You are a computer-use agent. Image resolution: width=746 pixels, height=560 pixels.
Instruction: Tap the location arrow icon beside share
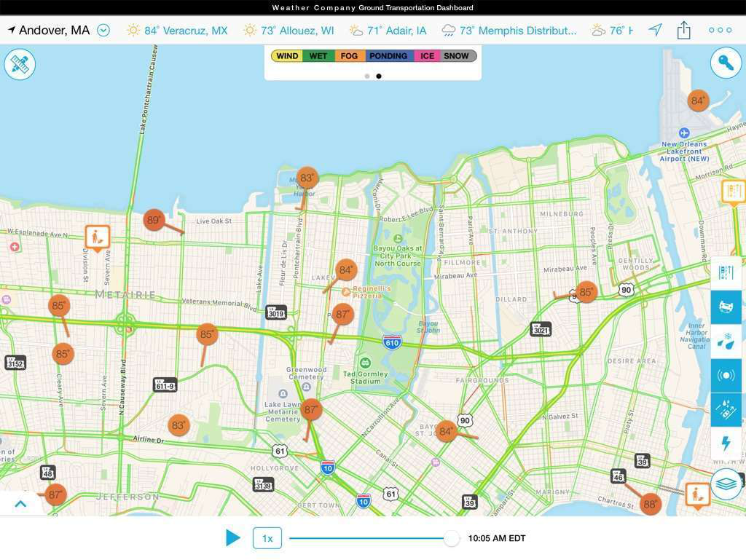pos(656,30)
